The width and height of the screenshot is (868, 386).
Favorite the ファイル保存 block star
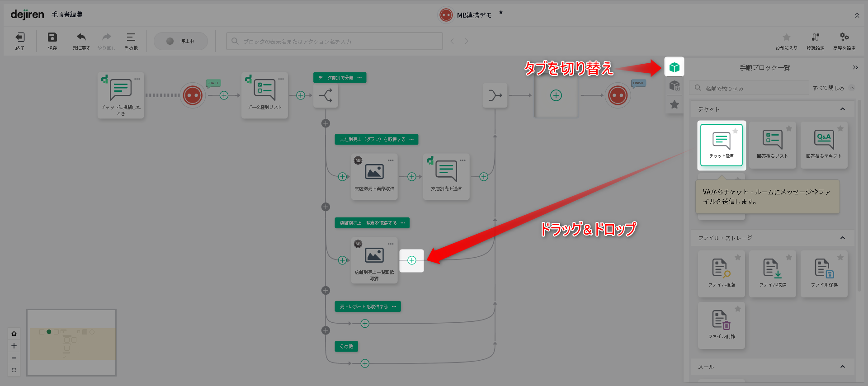coord(840,257)
